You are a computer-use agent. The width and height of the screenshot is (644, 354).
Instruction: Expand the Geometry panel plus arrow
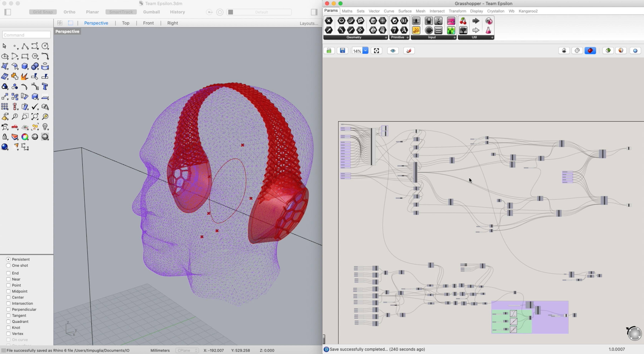point(386,37)
